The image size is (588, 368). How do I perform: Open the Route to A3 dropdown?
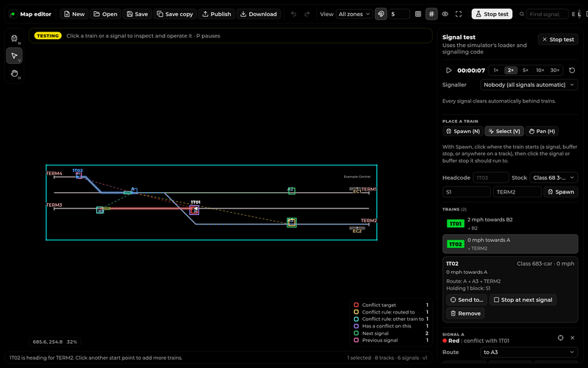tap(528, 353)
